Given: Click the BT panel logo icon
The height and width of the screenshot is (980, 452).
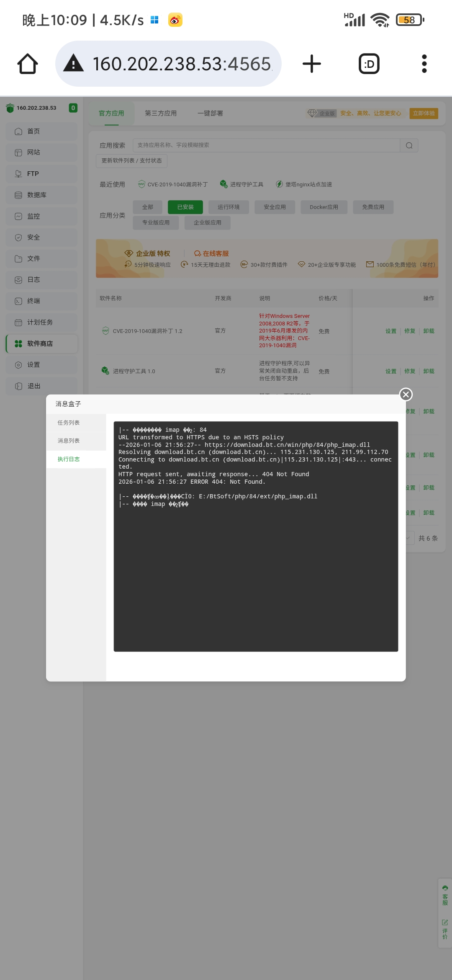Looking at the screenshot, I should (10, 108).
